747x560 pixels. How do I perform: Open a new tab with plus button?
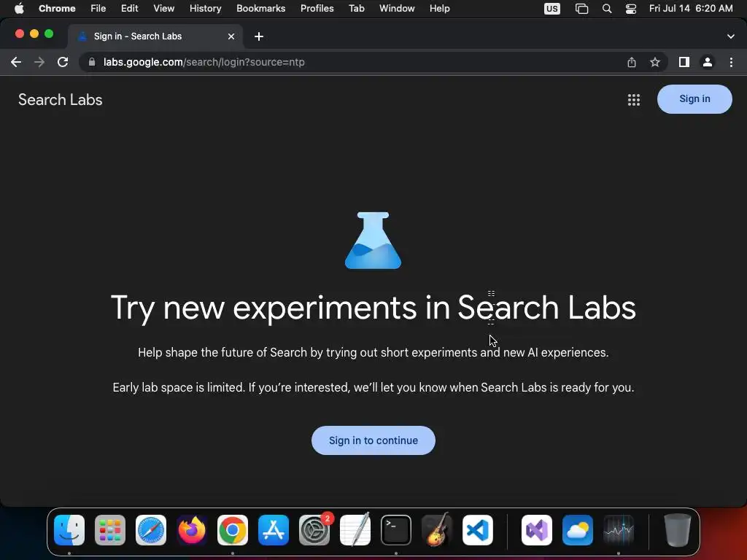coord(259,36)
